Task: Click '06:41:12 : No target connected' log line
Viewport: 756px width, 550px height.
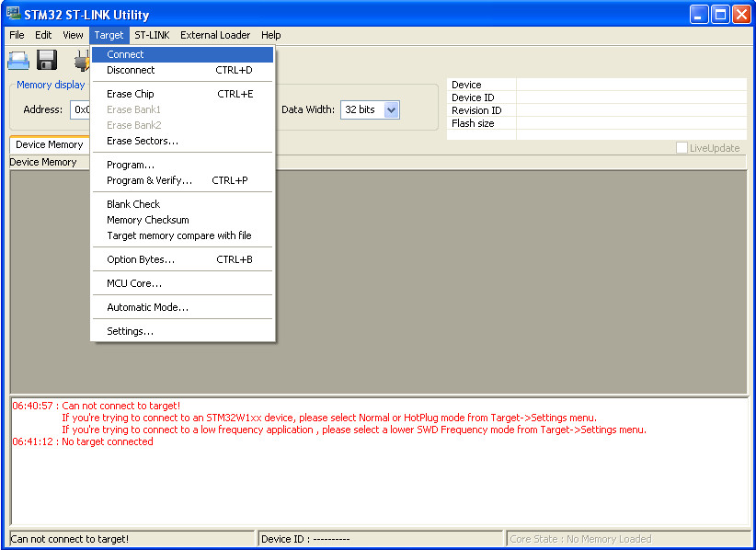Action: 83,442
